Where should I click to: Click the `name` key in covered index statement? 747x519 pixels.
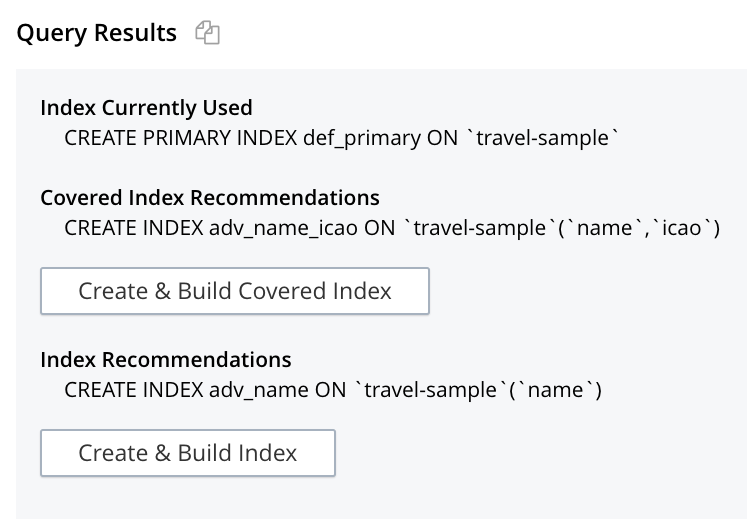pos(606,228)
